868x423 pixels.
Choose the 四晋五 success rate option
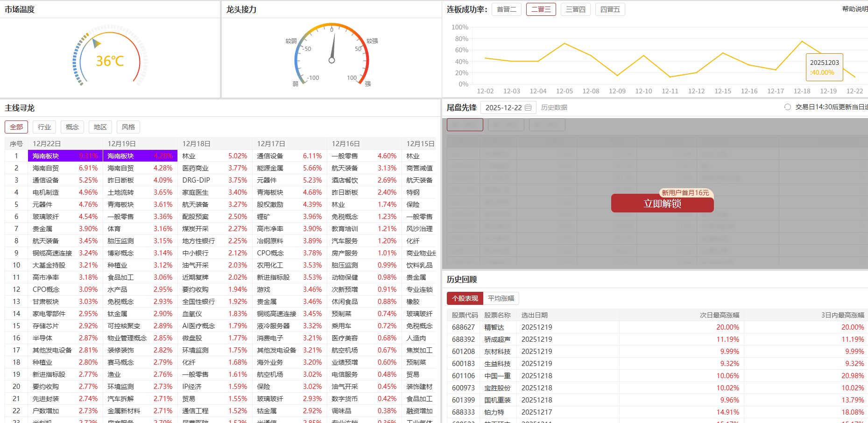pyautogui.click(x=610, y=9)
